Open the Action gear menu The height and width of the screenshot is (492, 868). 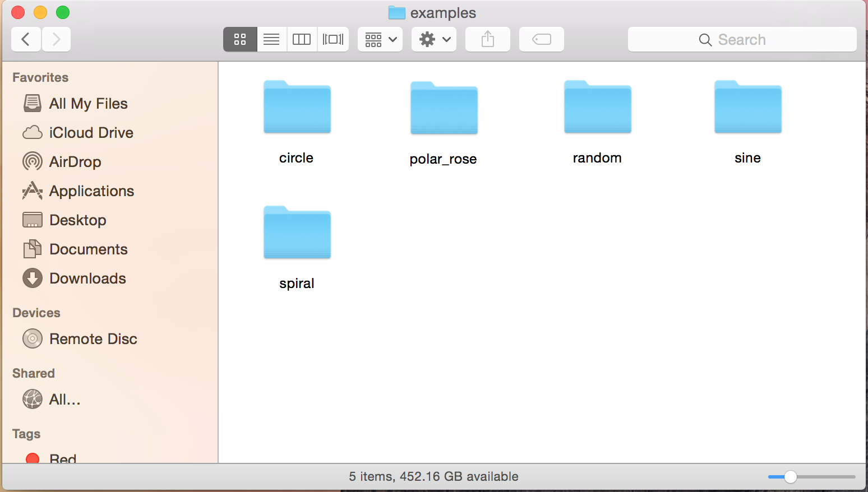434,39
